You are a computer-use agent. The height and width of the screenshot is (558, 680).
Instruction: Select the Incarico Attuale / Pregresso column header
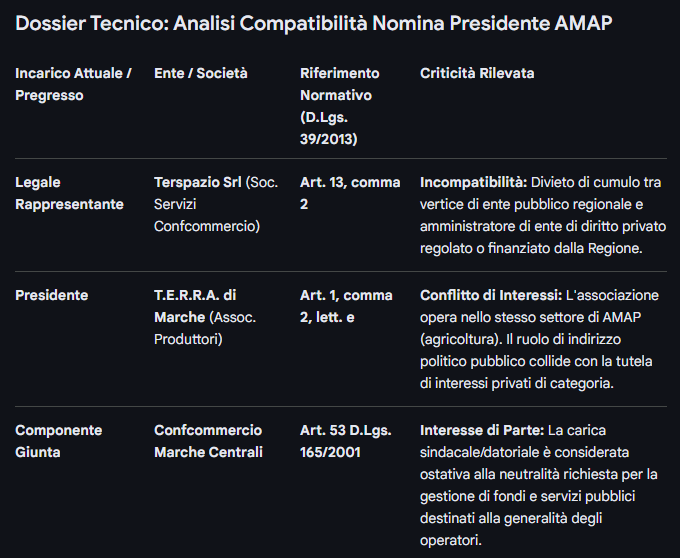pyautogui.click(x=73, y=84)
